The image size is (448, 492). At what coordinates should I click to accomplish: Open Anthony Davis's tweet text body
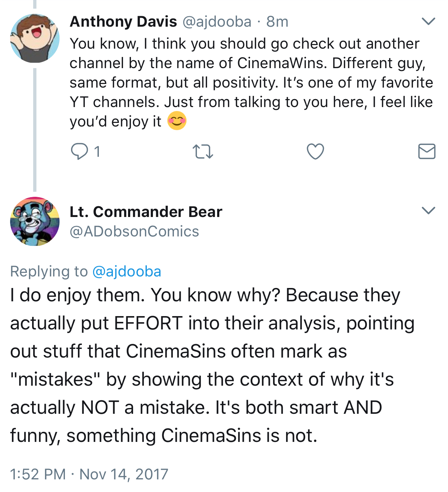pyautogui.click(x=251, y=83)
